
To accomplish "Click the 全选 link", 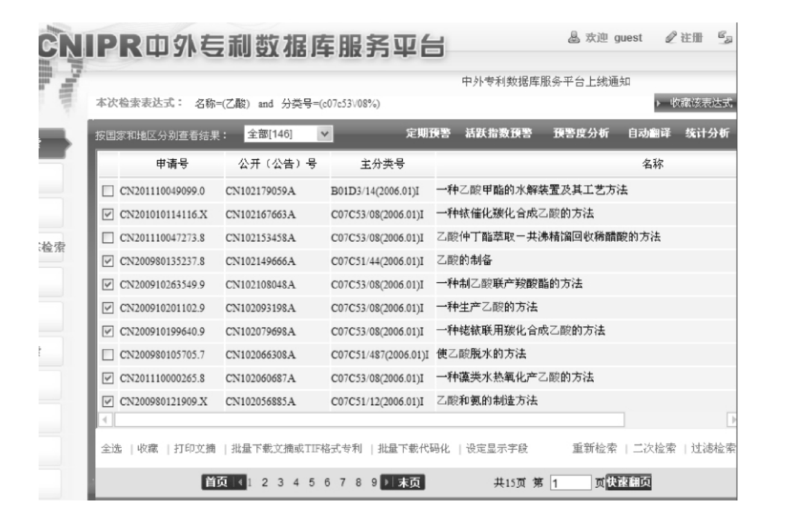I will point(111,449).
